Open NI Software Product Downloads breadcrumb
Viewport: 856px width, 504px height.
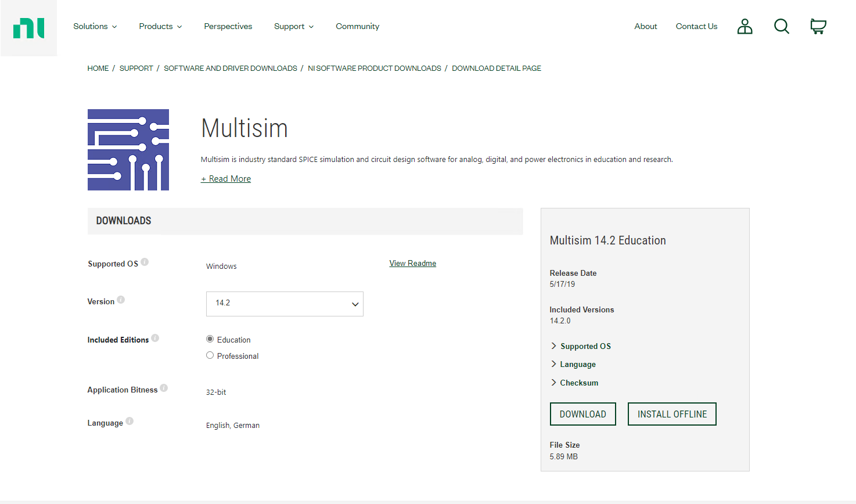(x=375, y=68)
